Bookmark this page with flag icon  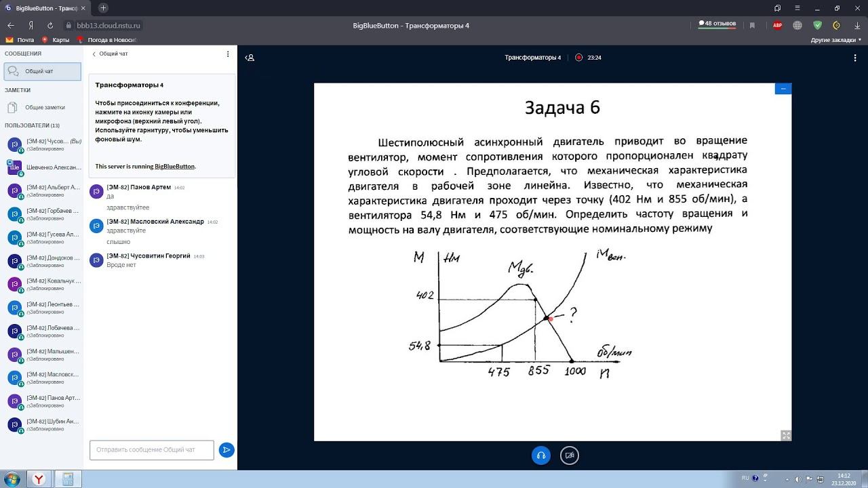[752, 25]
